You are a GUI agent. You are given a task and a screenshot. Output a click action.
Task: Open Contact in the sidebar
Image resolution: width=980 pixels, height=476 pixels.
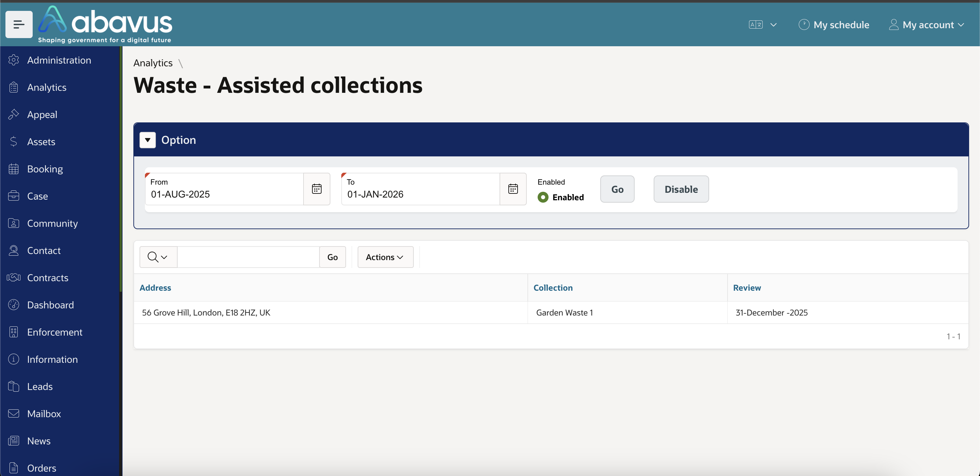coord(44,251)
